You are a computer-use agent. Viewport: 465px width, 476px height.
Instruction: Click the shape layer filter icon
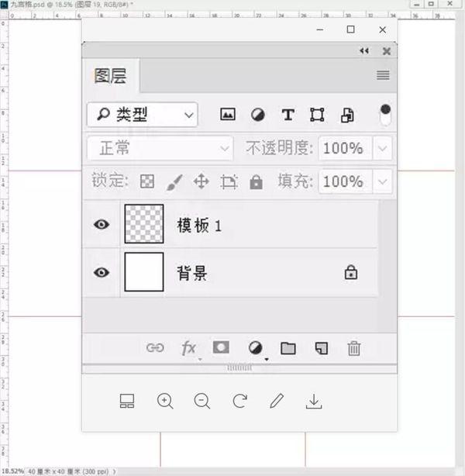coord(317,115)
